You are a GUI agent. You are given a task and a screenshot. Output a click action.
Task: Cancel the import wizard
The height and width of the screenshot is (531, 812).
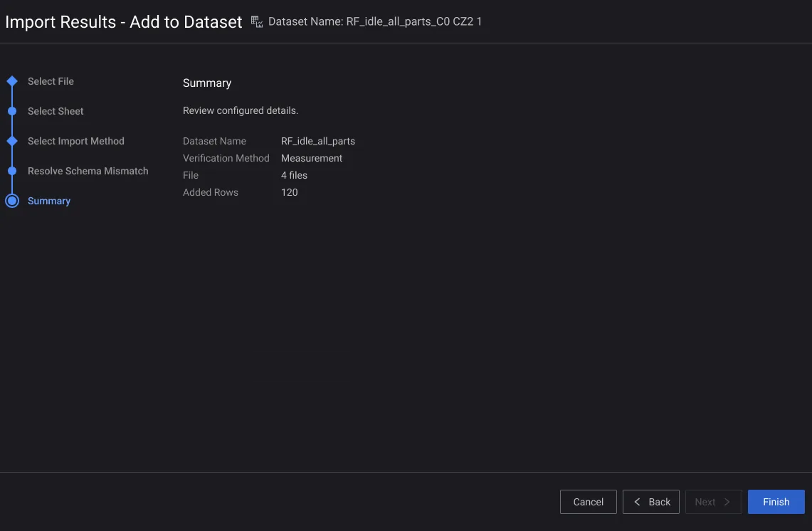click(x=589, y=502)
